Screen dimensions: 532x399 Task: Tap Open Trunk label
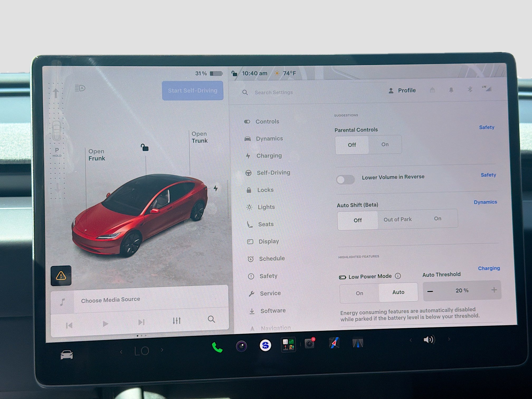pos(199,137)
